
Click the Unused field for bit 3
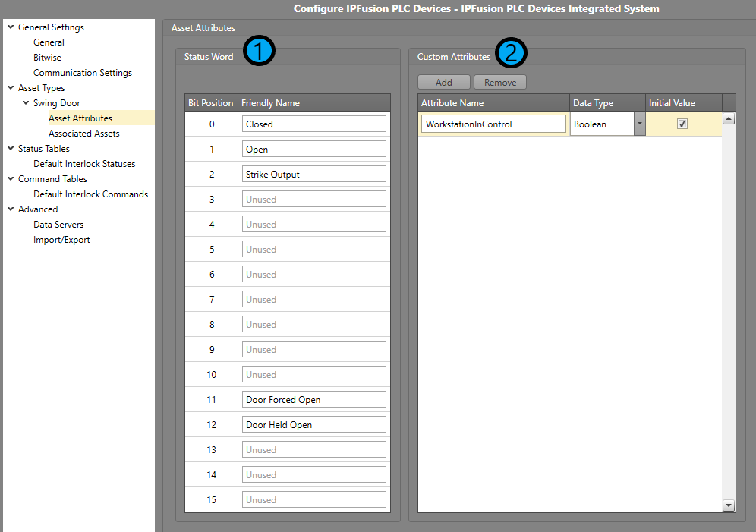tap(313, 200)
